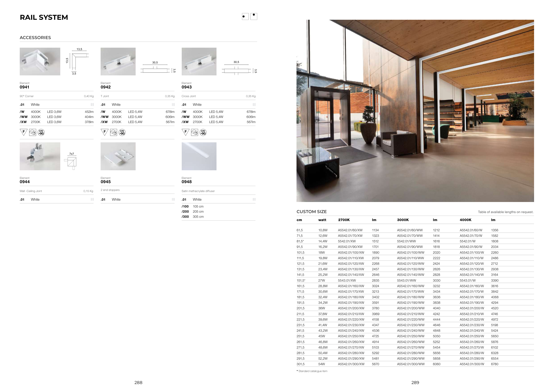Click the T Joint product thumbnail

tap(118, 62)
